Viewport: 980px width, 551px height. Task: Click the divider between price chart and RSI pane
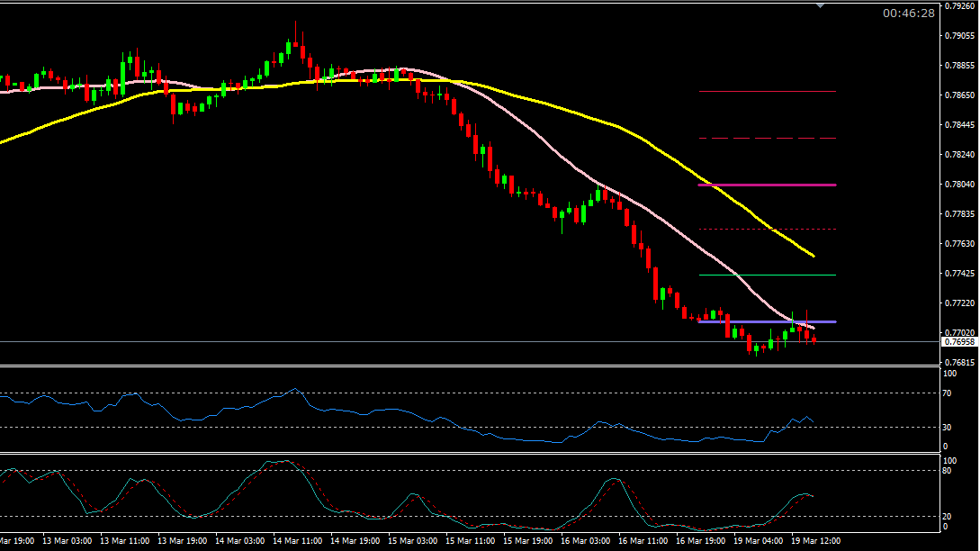coord(468,366)
